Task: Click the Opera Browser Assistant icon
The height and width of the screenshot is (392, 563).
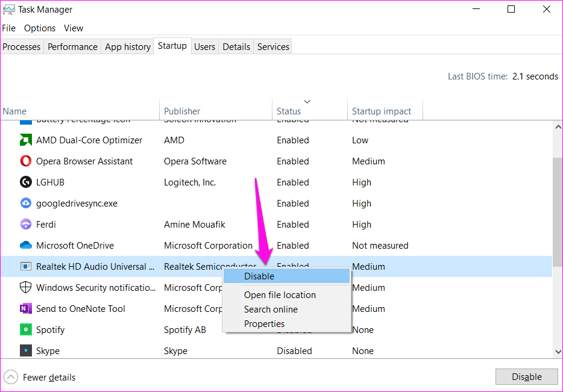Action: pyautogui.click(x=25, y=161)
